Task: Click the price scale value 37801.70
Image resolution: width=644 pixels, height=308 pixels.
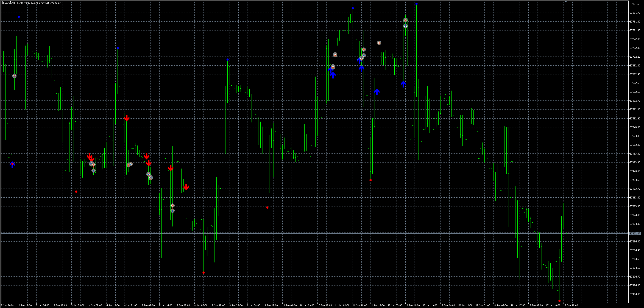Action: pyautogui.click(x=635, y=13)
